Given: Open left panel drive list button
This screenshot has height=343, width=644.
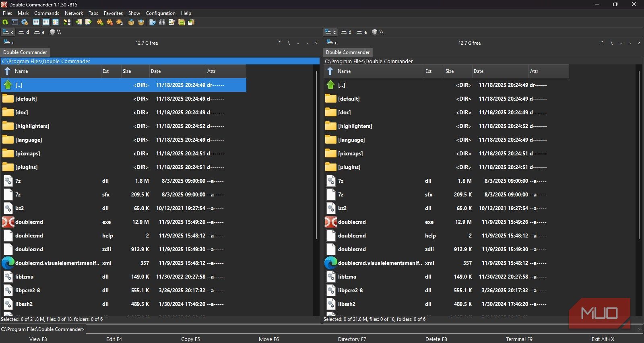Looking at the screenshot, I should pos(8,43).
